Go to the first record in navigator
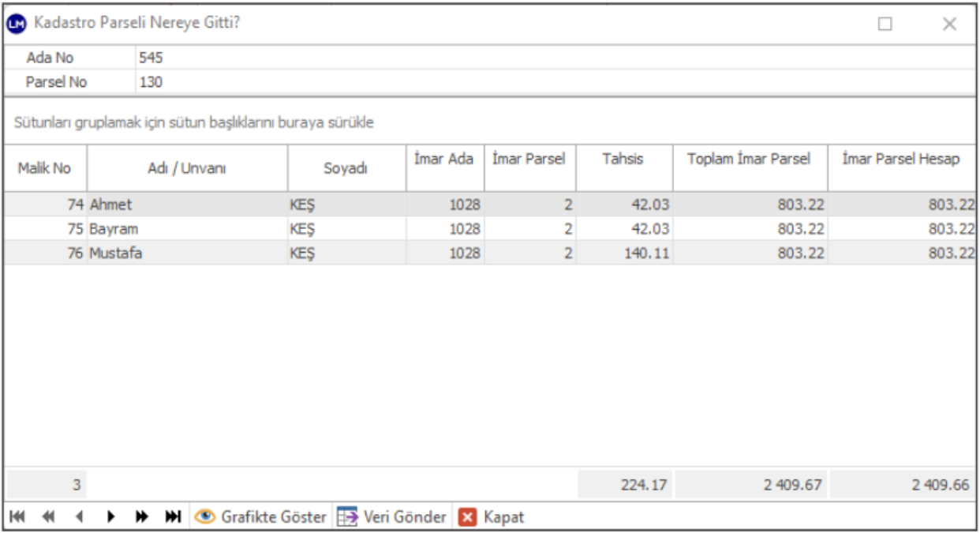Screen dimensions: 980x533 (17, 517)
